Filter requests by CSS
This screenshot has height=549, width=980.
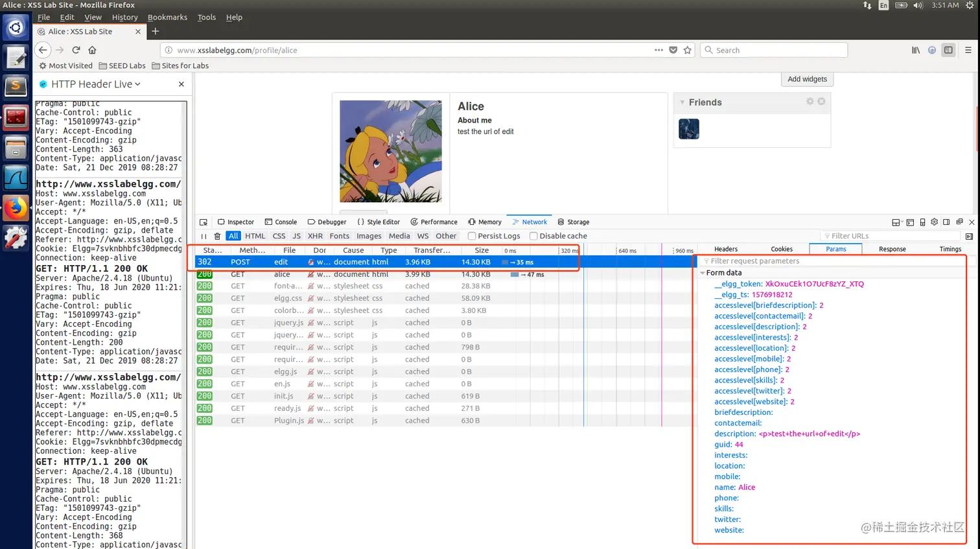click(279, 236)
